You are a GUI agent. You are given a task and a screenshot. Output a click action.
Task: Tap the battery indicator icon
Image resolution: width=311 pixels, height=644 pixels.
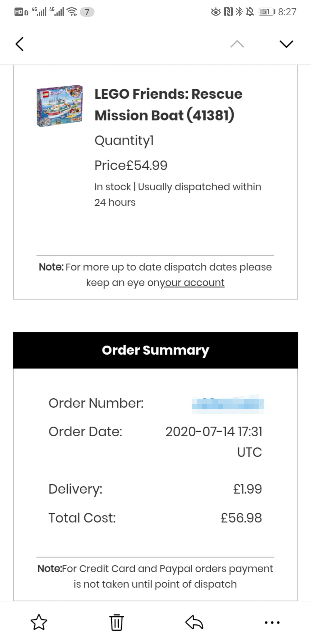click(x=267, y=12)
